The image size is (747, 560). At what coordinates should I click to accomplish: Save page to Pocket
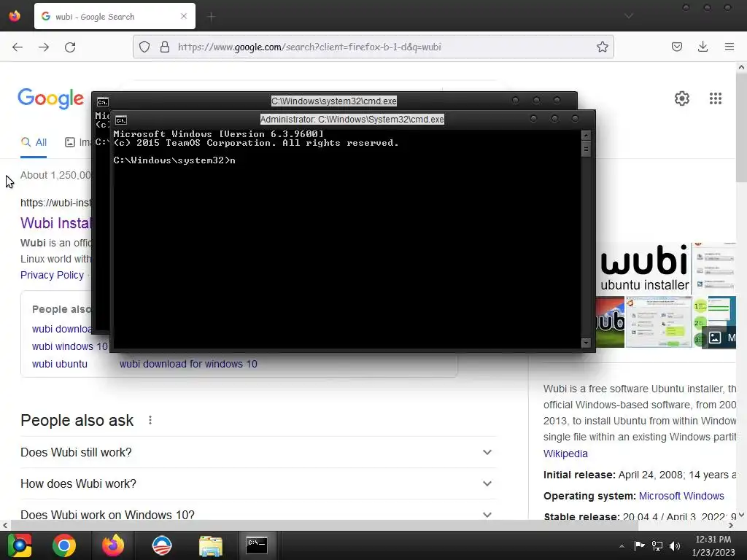(x=676, y=47)
